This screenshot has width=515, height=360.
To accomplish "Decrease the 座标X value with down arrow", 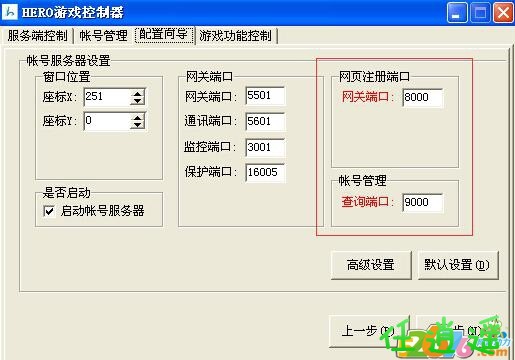I will [137, 101].
